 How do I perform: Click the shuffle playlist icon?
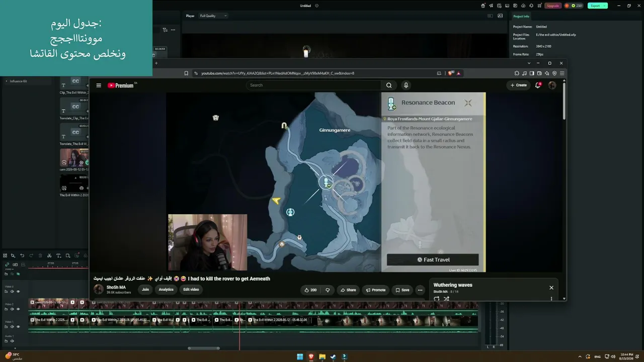[446, 299]
